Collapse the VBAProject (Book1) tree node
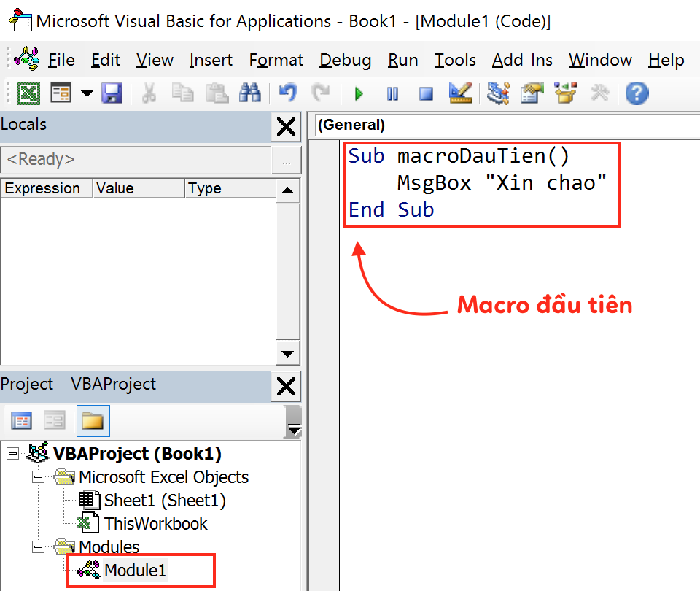 point(12,452)
